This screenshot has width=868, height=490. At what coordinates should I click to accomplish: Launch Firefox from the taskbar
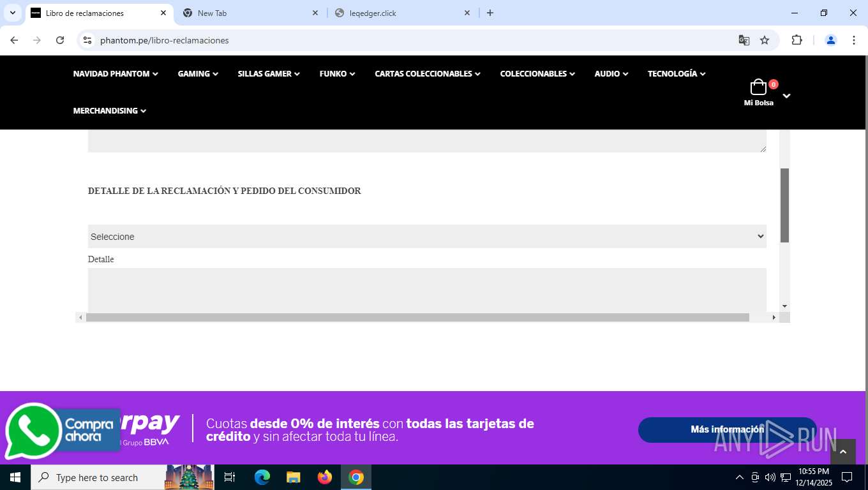(325, 477)
